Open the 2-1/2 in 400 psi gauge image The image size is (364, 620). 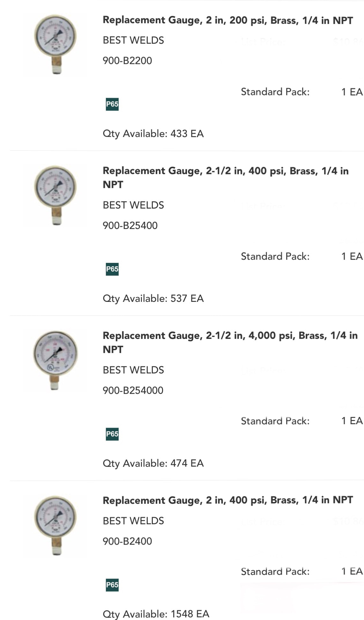(x=56, y=195)
